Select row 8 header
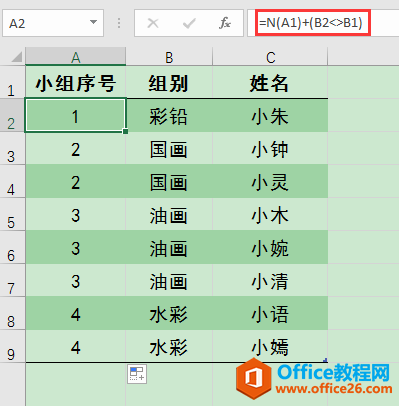The height and width of the screenshot is (406, 399). [12, 313]
